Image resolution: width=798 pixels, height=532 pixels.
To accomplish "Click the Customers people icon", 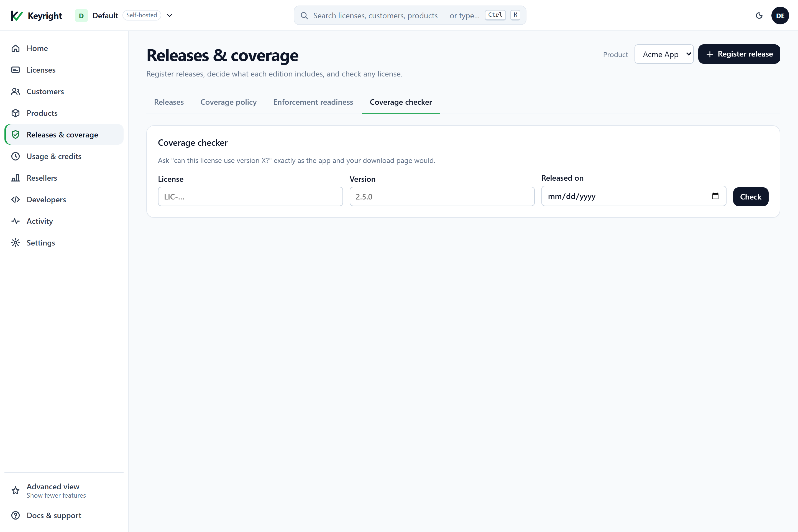I will [x=16, y=92].
